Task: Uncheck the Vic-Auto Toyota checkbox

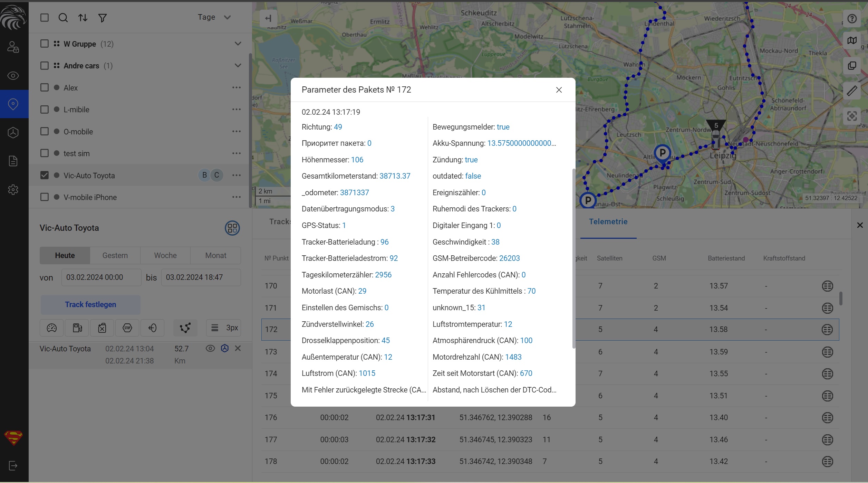Action: 45,176
